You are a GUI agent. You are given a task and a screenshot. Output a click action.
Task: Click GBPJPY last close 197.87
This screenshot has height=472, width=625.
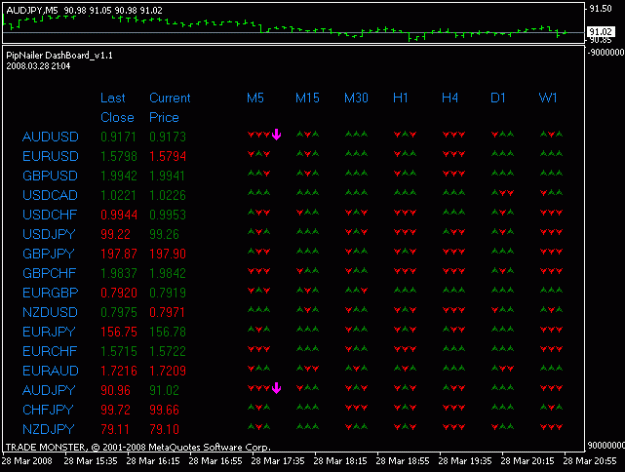pyautogui.click(x=119, y=254)
